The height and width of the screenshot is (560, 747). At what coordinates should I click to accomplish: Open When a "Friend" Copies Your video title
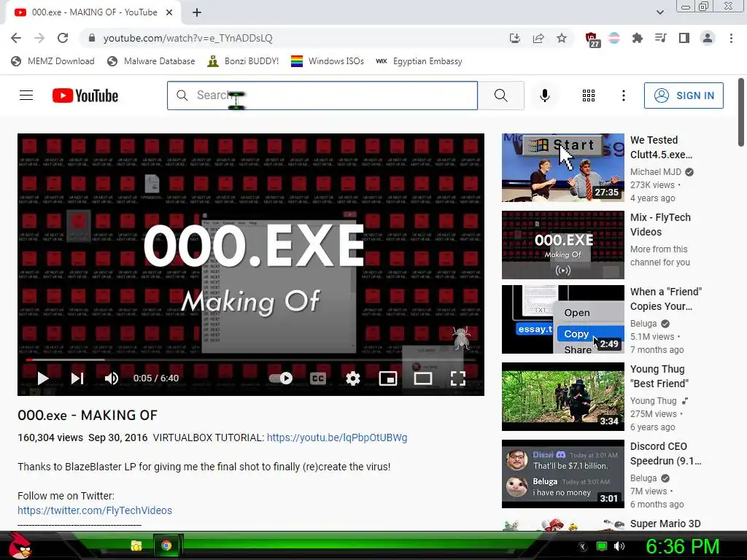click(666, 299)
